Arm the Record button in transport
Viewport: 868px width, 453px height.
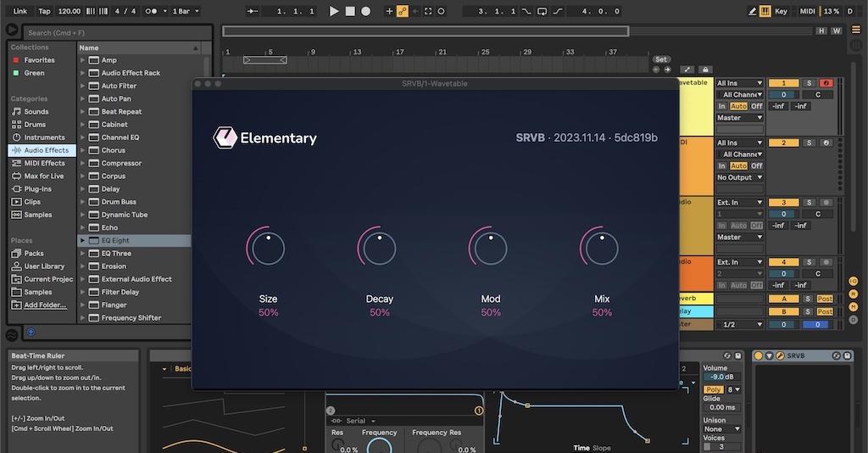point(366,11)
